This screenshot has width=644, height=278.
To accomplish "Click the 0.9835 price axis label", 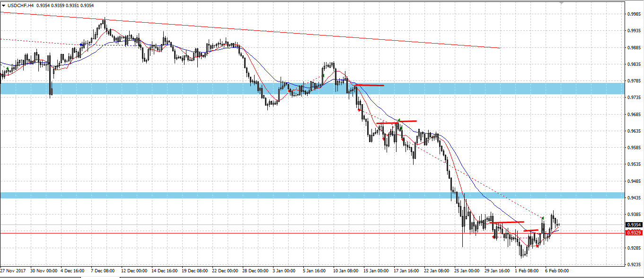I will (x=634, y=64).
